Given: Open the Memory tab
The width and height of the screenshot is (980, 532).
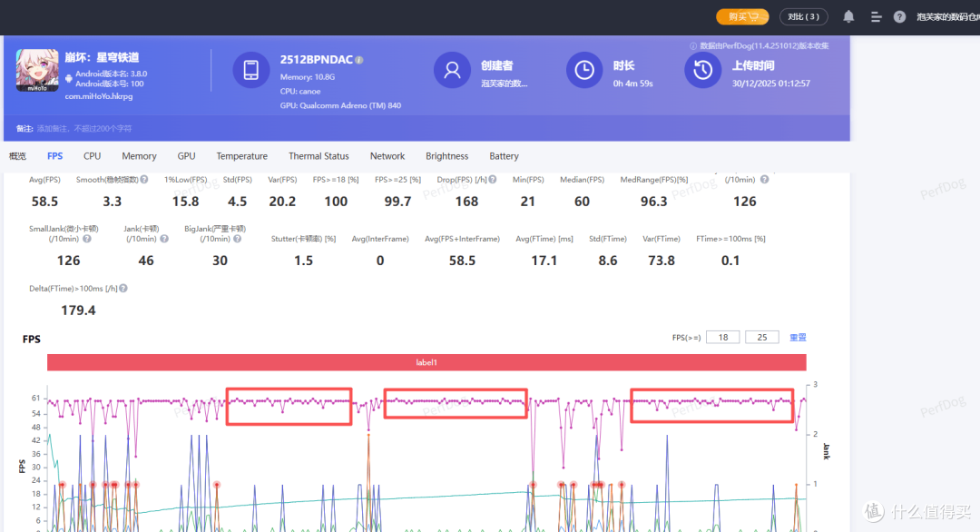Looking at the screenshot, I should click(x=139, y=156).
